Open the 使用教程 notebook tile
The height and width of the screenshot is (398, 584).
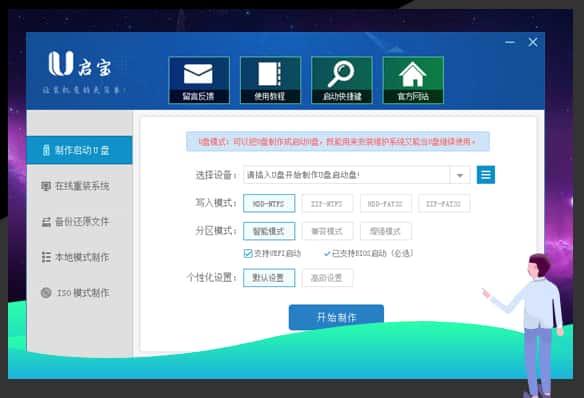point(270,80)
